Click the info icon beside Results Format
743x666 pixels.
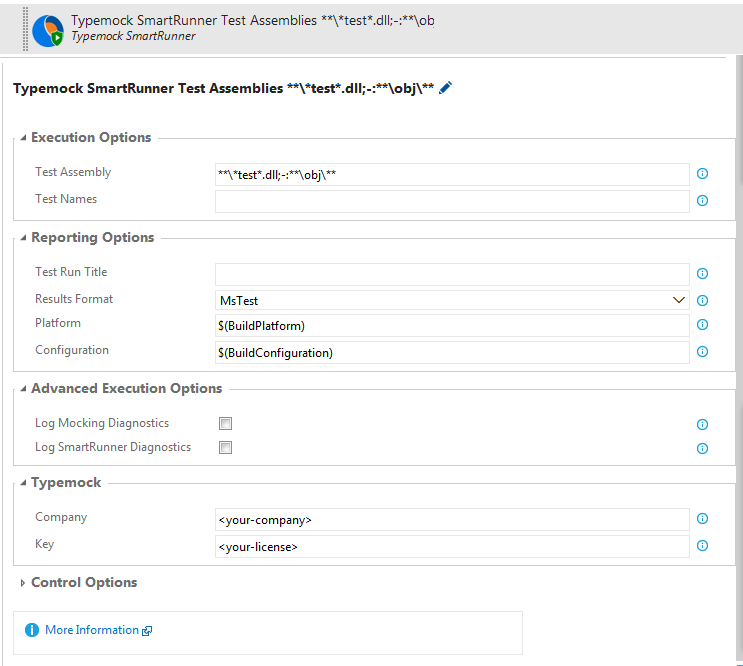pyautogui.click(x=702, y=300)
